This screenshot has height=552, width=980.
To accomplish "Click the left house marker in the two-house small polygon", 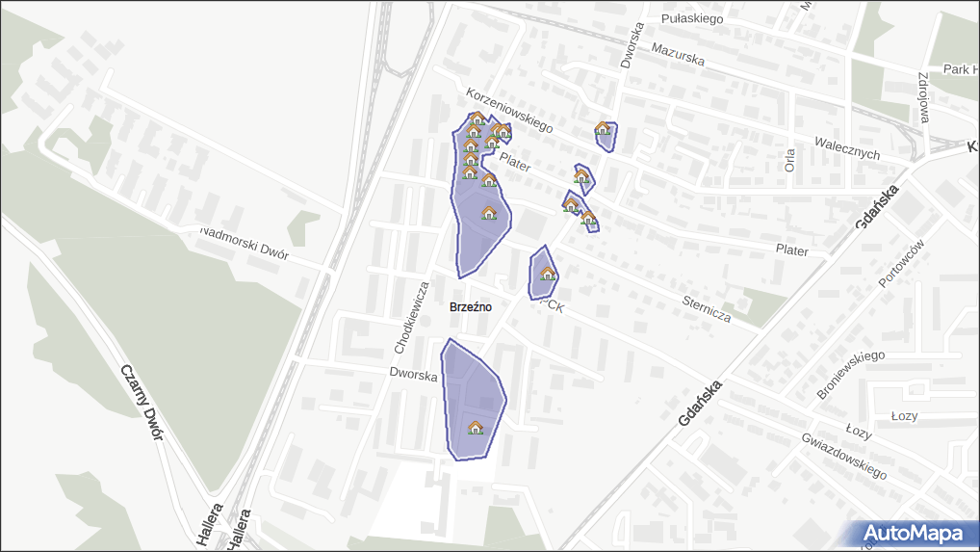I will click(x=570, y=204).
